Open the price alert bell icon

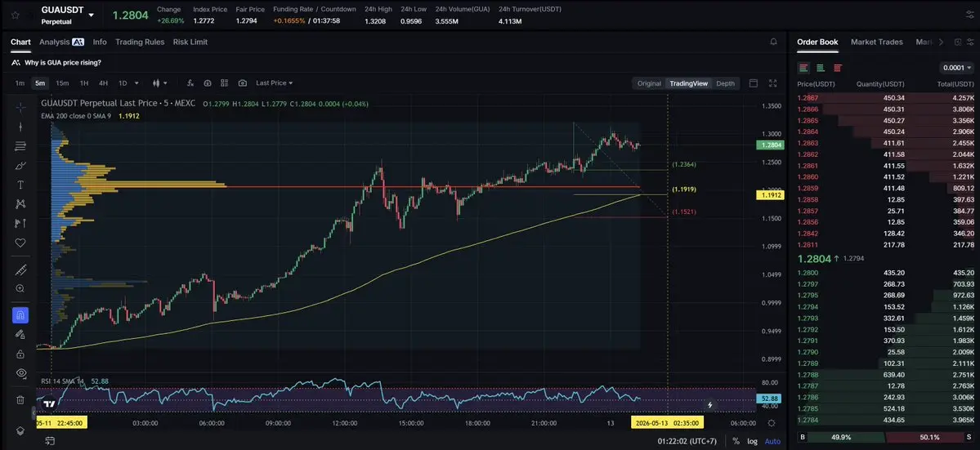[774, 42]
